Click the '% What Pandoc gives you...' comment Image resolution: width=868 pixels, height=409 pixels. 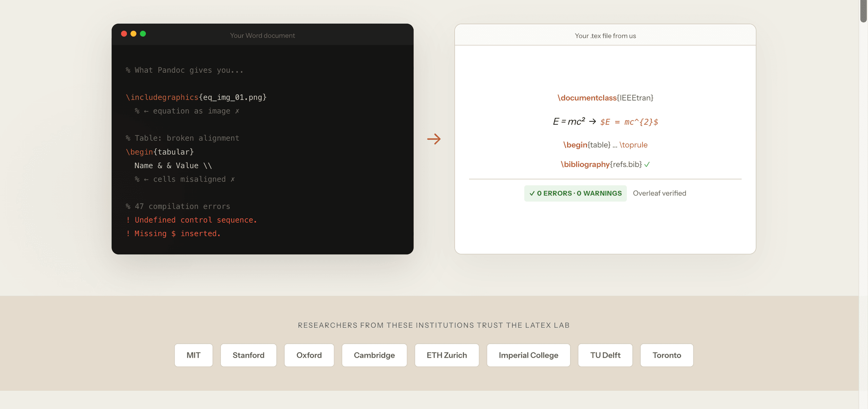[x=185, y=70]
